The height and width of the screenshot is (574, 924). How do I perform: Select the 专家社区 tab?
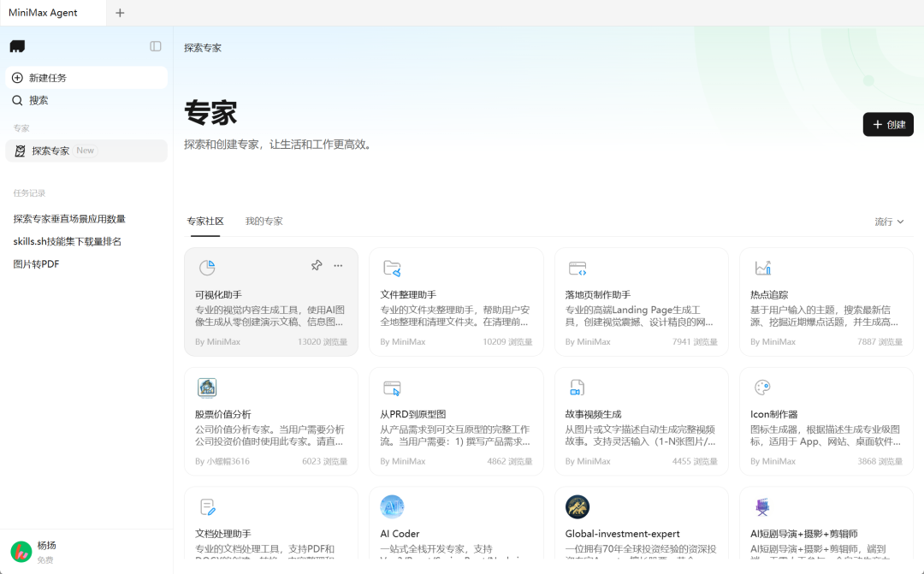click(x=205, y=221)
